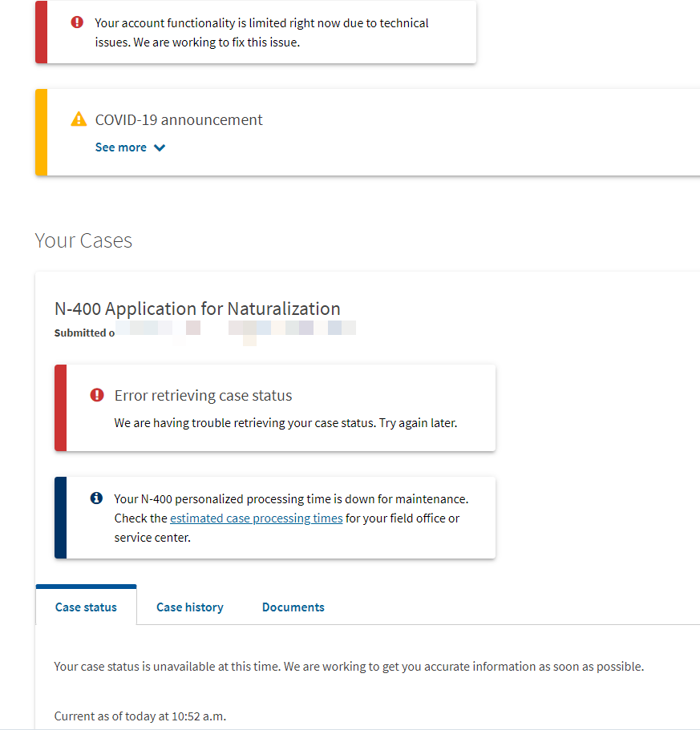
Task: Click the blue info icon in maintenance notice
Action: tap(96, 498)
